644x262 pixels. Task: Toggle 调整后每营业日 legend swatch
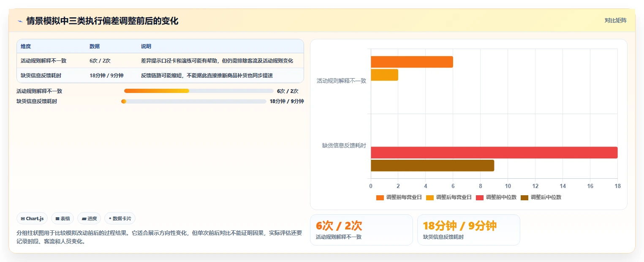point(430,197)
